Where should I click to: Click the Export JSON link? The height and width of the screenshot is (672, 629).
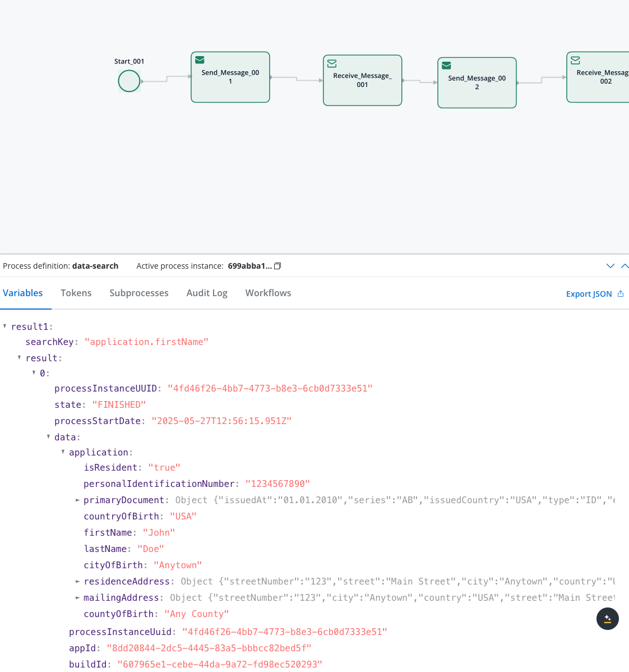[x=589, y=294]
